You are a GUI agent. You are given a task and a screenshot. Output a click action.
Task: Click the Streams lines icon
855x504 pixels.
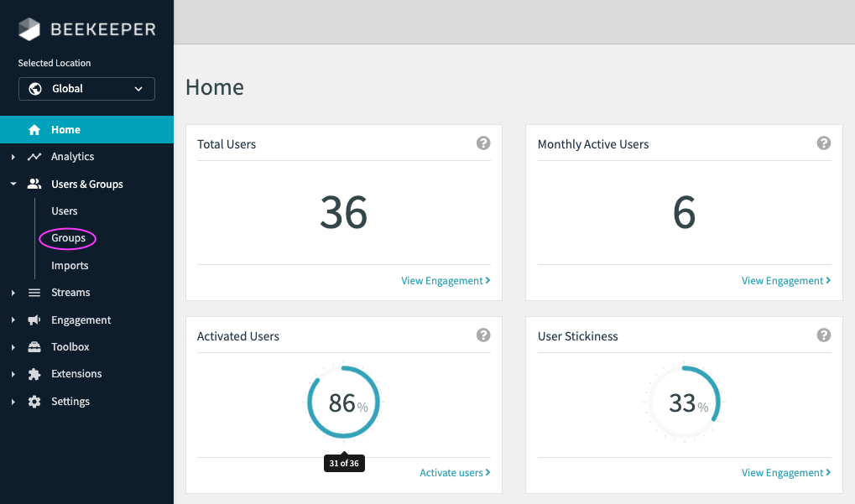pyautogui.click(x=34, y=293)
